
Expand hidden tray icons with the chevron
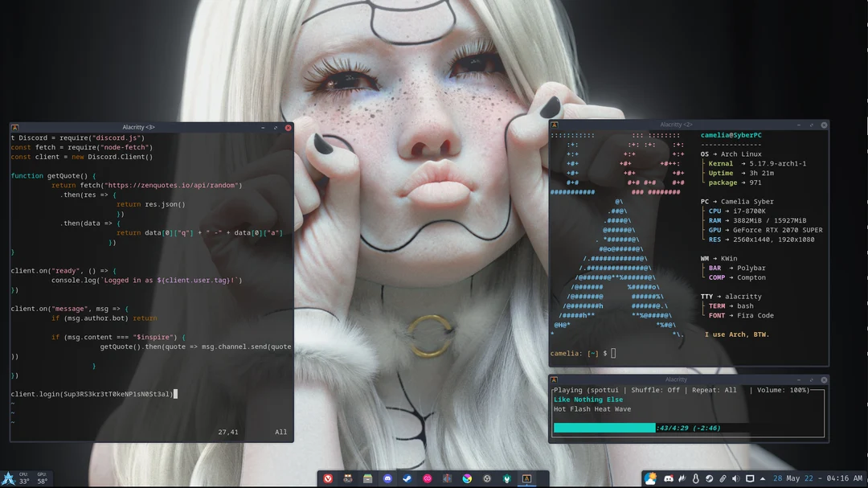[762, 478]
